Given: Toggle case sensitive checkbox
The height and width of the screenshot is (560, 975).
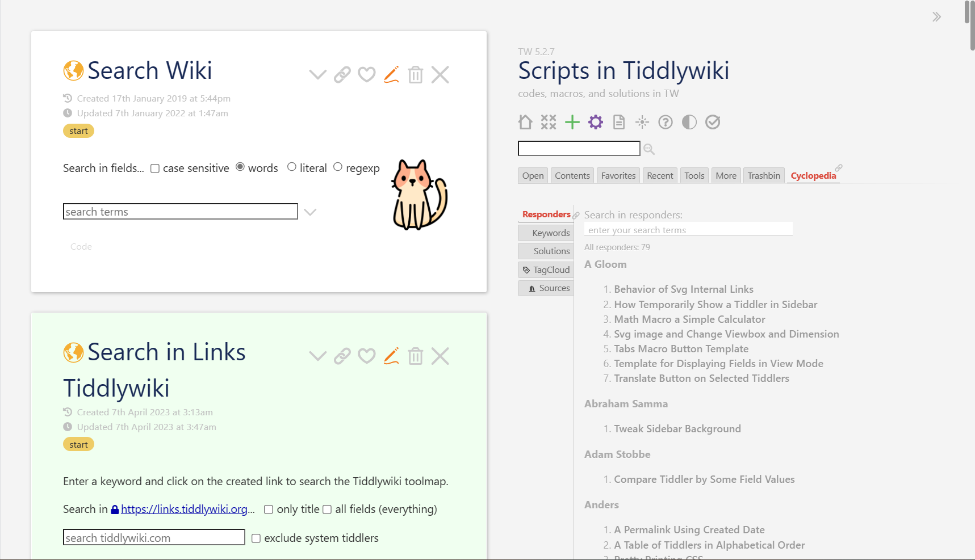Looking at the screenshot, I should pos(154,169).
